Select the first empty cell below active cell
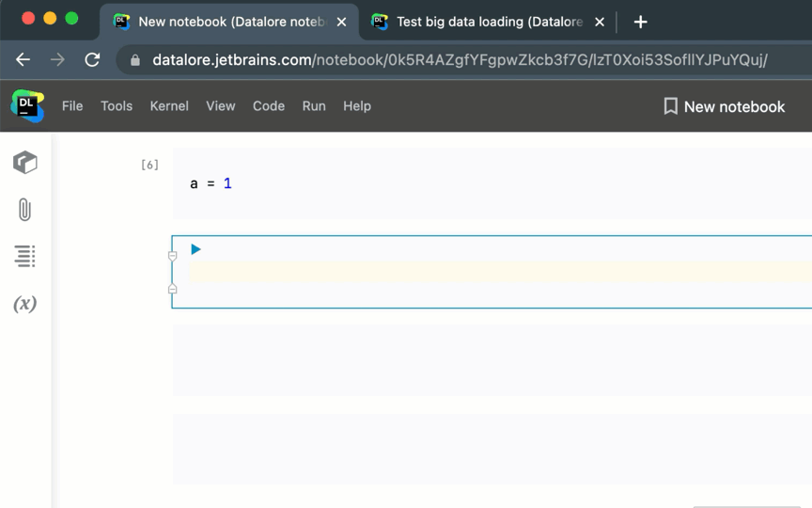Image resolution: width=812 pixels, height=508 pixels. pos(492,360)
